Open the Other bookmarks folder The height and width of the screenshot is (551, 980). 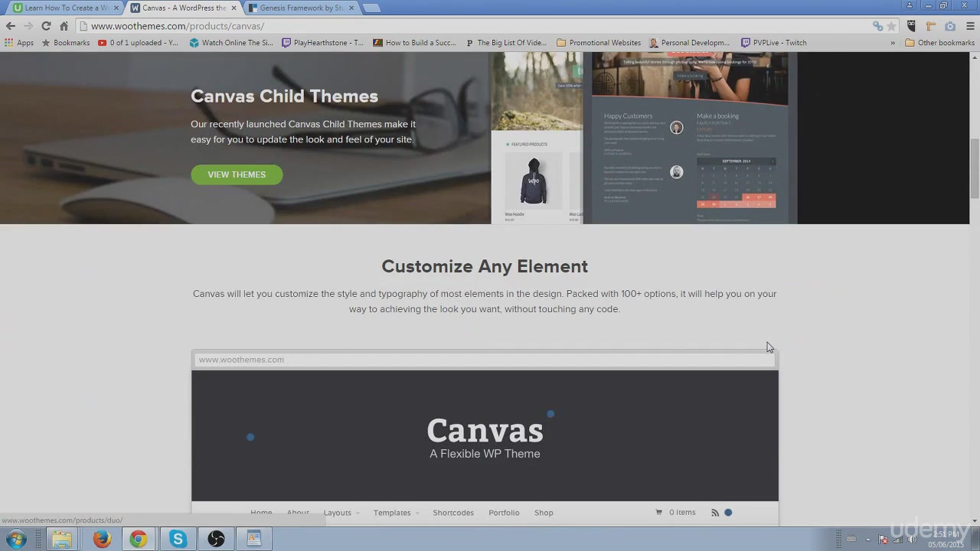tap(939, 43)
